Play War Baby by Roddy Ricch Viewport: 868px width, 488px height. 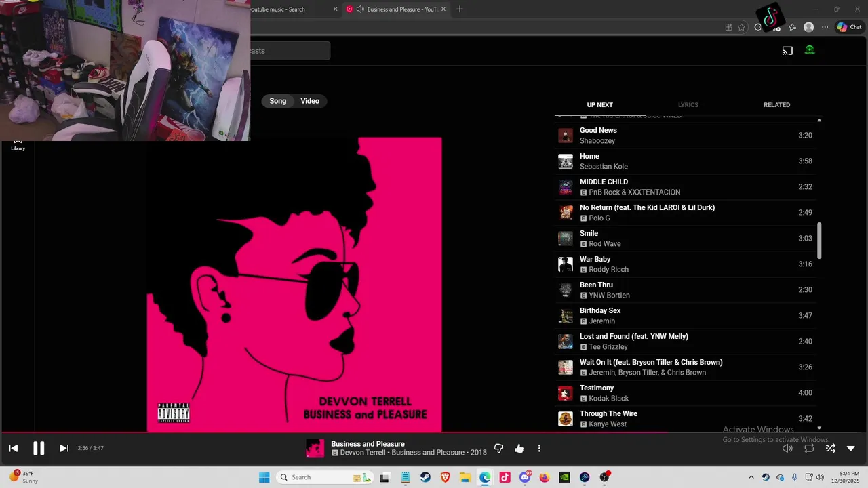point(685,264)
